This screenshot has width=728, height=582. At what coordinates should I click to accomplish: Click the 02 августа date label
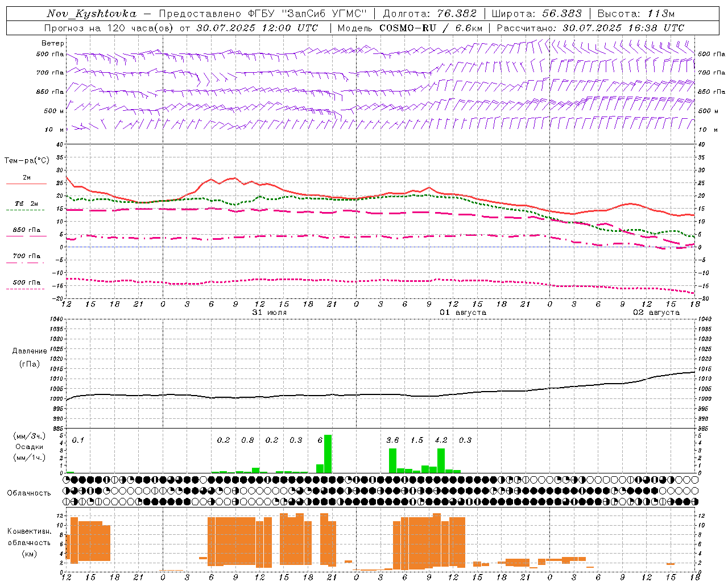[656, 313]
